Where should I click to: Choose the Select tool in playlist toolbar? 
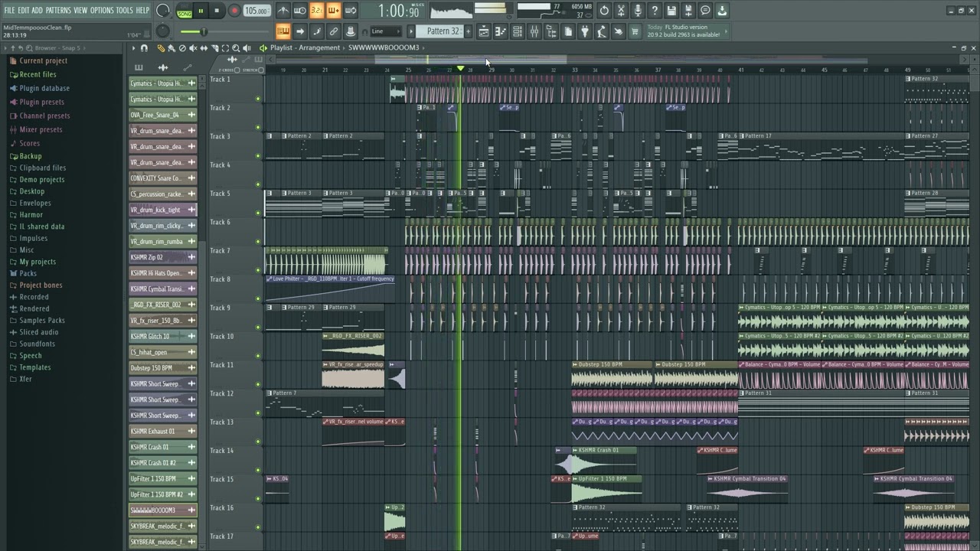[x=225, y=48]
